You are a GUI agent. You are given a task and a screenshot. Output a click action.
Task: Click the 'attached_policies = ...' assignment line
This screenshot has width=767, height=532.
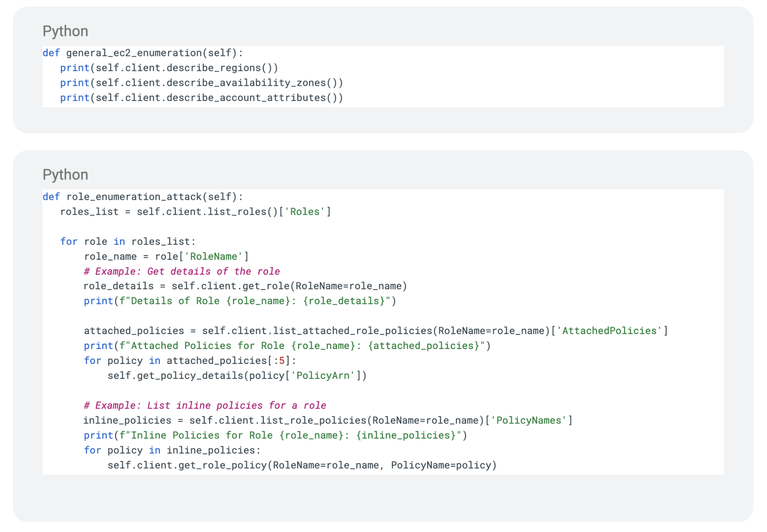[x=376, y=331]
